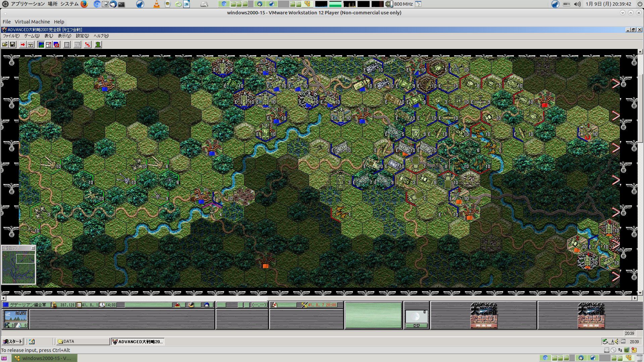
Task: Click the volume speaker icon in top panel
Action: (x=577, y=4)
